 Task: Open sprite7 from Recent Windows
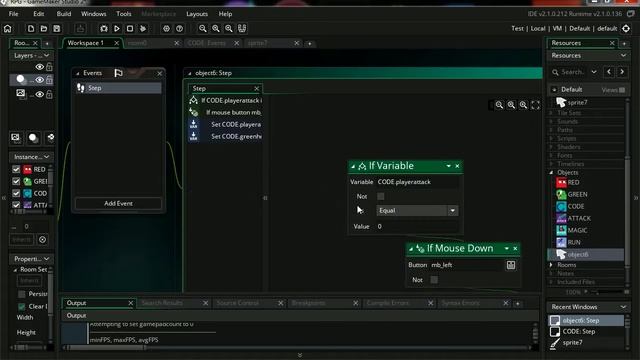click(x=586, y=342)
